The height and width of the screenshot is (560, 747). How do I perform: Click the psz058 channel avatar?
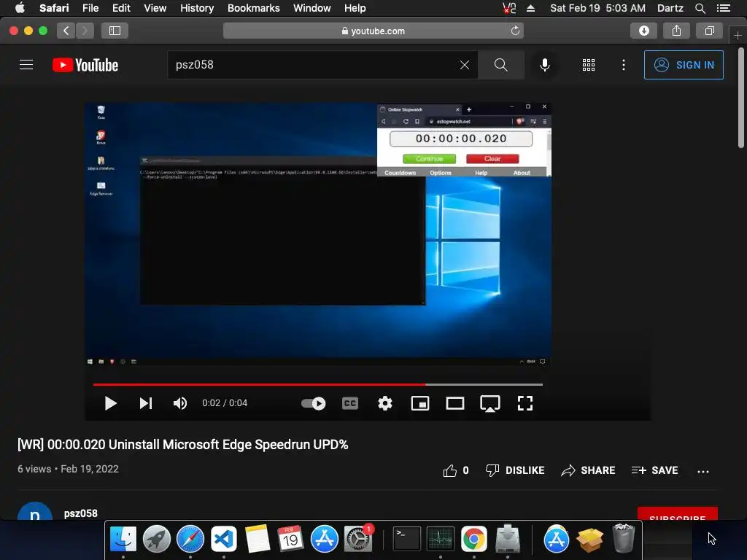tap(35, 512)
